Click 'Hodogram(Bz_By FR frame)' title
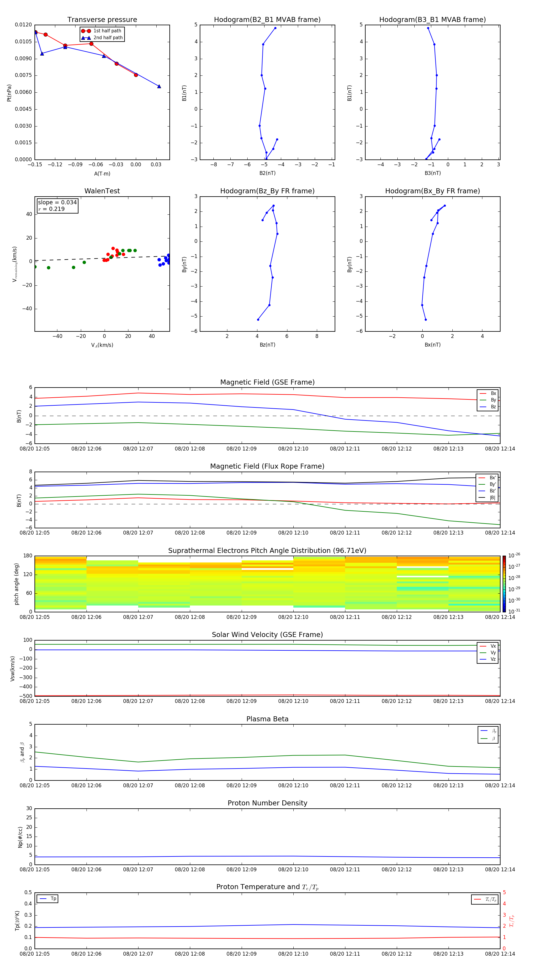This screenshot has height=980, width=535. coord(267,191)
